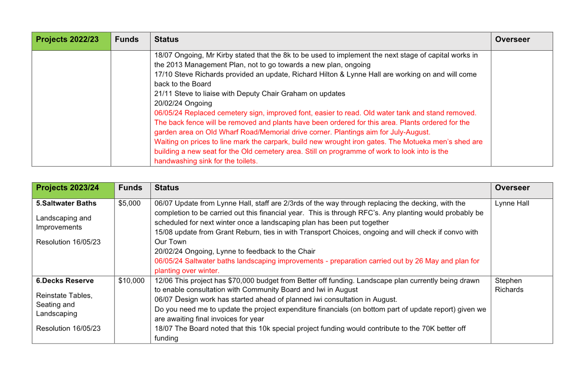
Task: Click '20/02/24 Ongoing, Lynne to feedback' line
Action: [x=235, y=252]
